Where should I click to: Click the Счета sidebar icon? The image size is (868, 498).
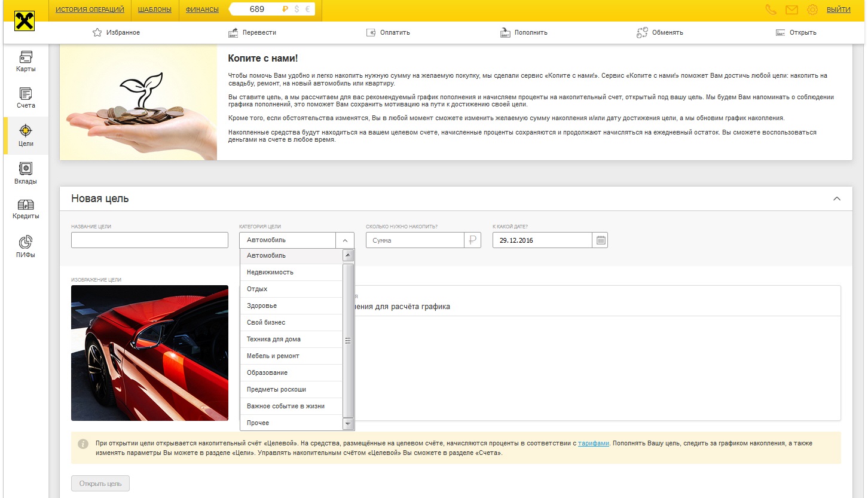(26, 94)
